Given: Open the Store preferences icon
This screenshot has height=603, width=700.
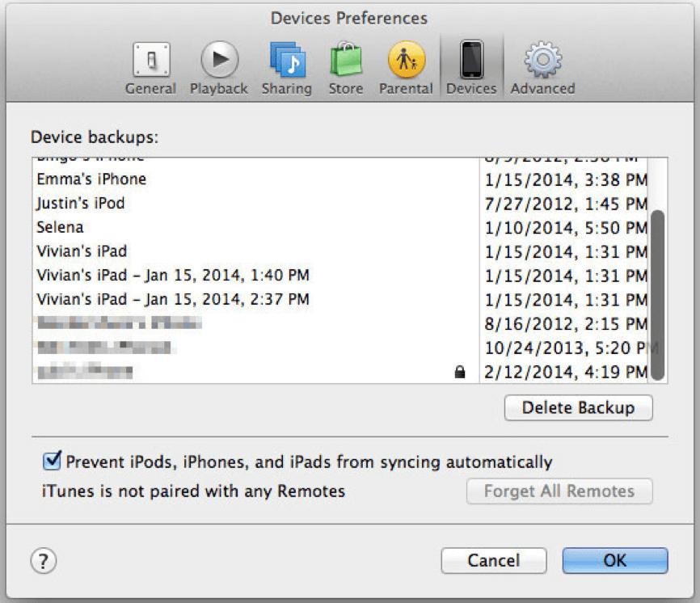Looking at the screenshot, I should (345, 61).
